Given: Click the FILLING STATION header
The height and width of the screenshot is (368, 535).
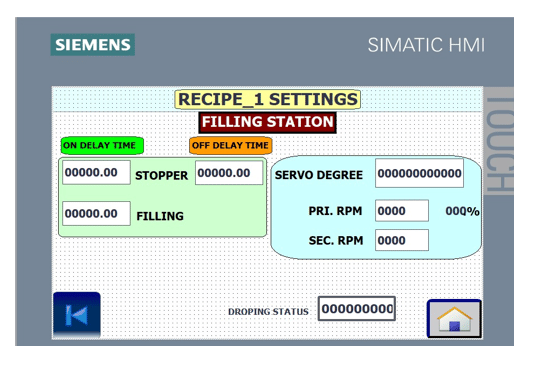Looking at the screenshot, I should [268, 122].
